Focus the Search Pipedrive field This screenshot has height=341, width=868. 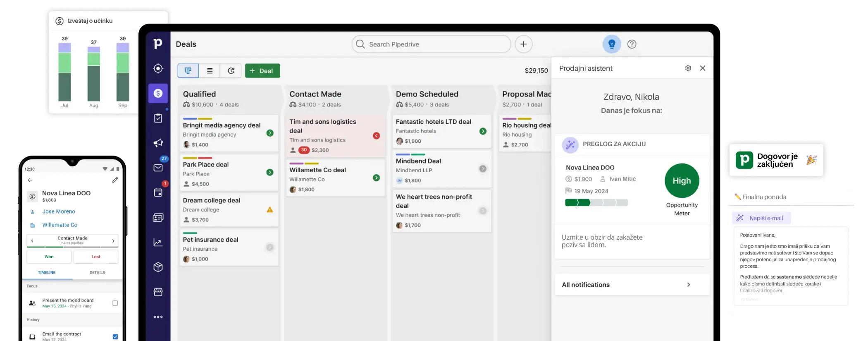[431, 44]
